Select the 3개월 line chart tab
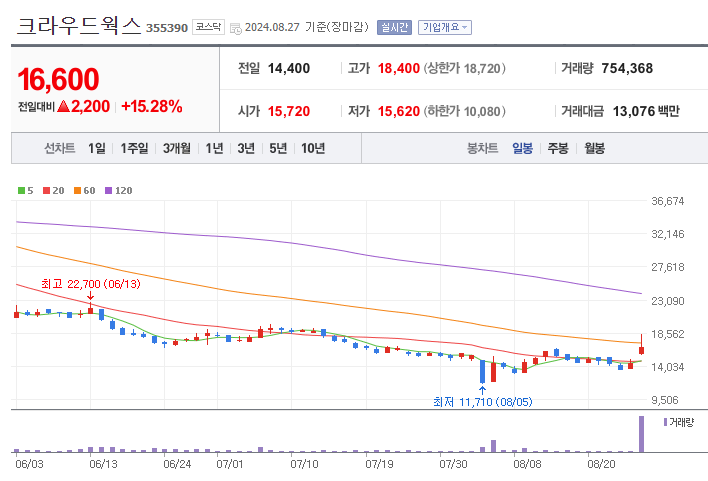The image size is (708, 481). tap(177, 148)
